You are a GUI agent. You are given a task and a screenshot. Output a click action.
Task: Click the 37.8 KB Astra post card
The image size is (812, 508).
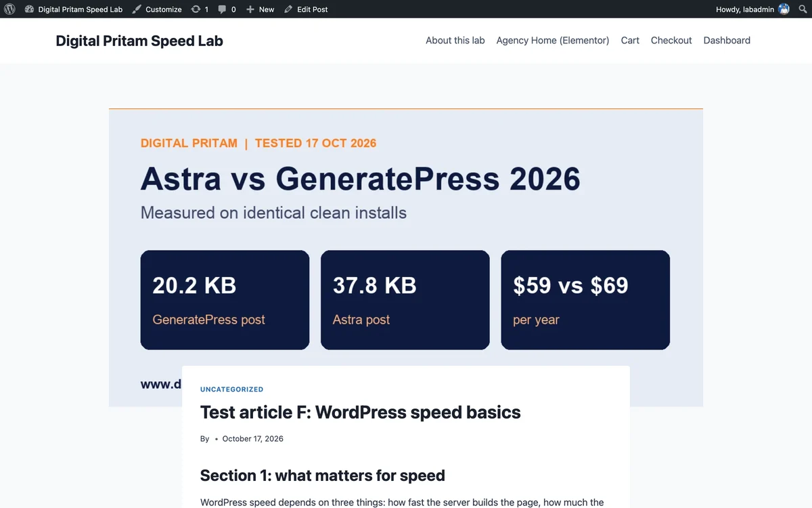click(x=405, y=300)
